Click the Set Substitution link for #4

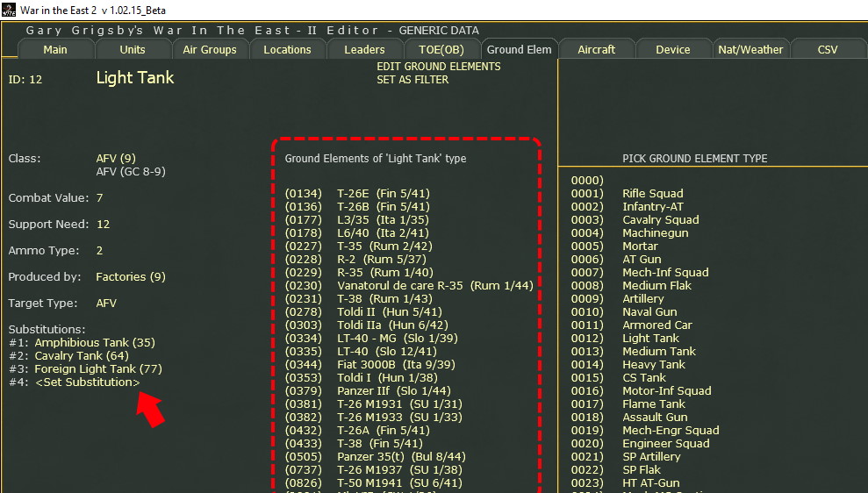coord(88,382)
